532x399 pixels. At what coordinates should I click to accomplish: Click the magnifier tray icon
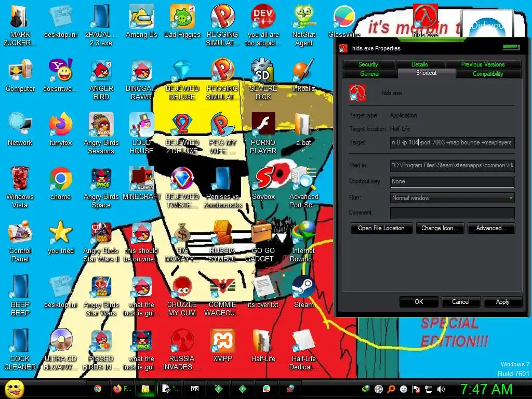point(391,389)
